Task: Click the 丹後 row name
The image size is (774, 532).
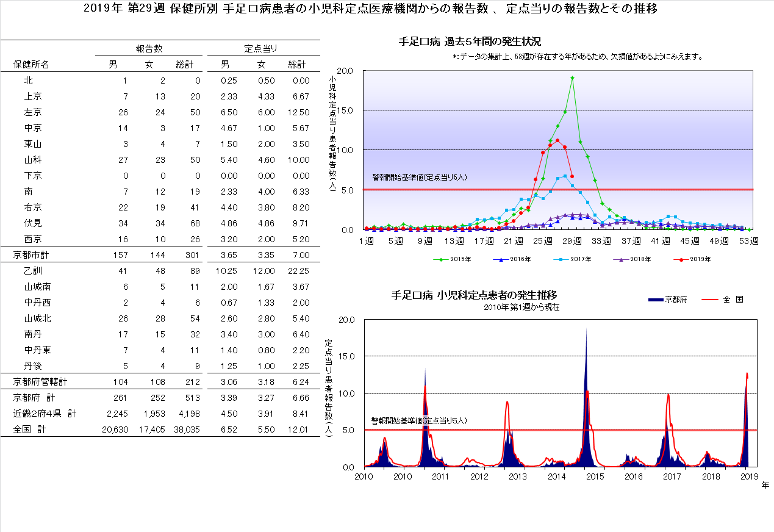Action: click(x=33, y=366)
